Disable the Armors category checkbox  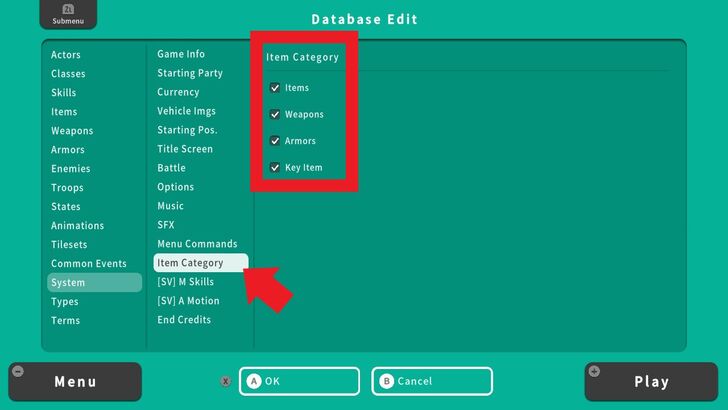275,141
